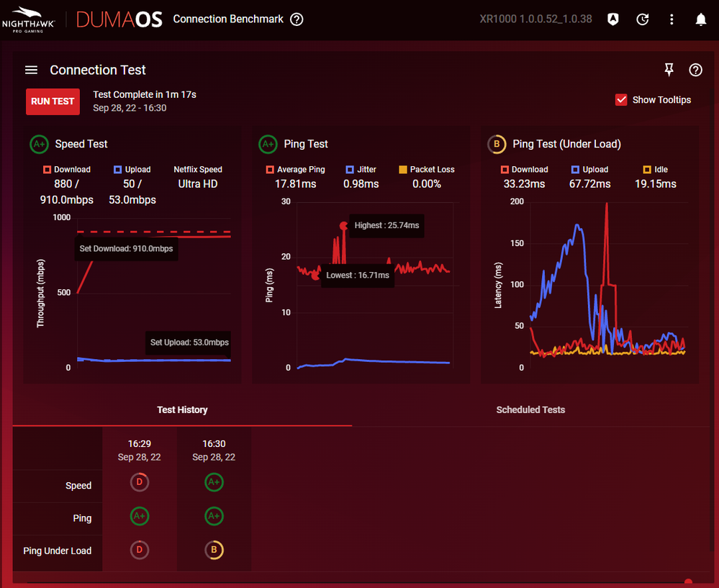
Task: Open Connection Test panel help icon
Action: (695, 70)
